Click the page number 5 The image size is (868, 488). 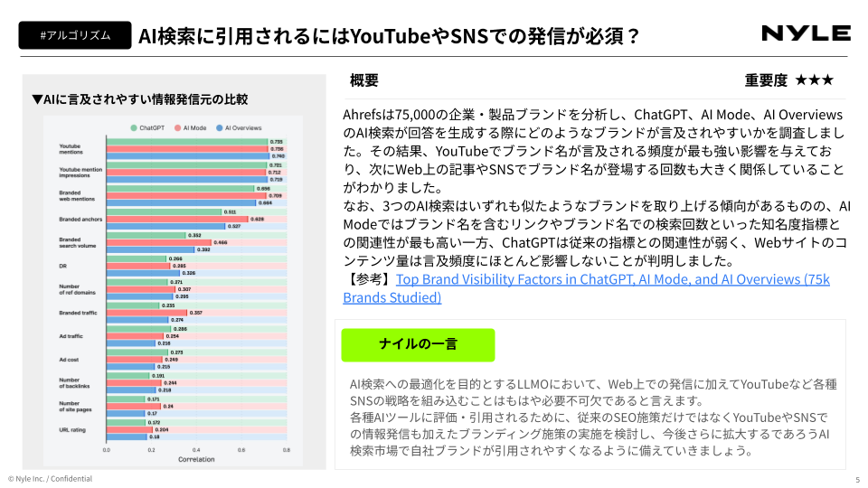[x=857, y=480]
